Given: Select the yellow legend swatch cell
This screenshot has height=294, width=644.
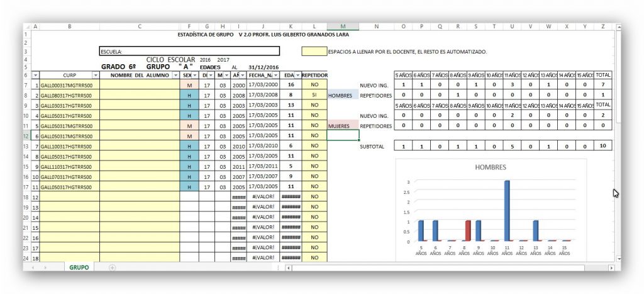Looking at the screenshot, I should [314, 51].
